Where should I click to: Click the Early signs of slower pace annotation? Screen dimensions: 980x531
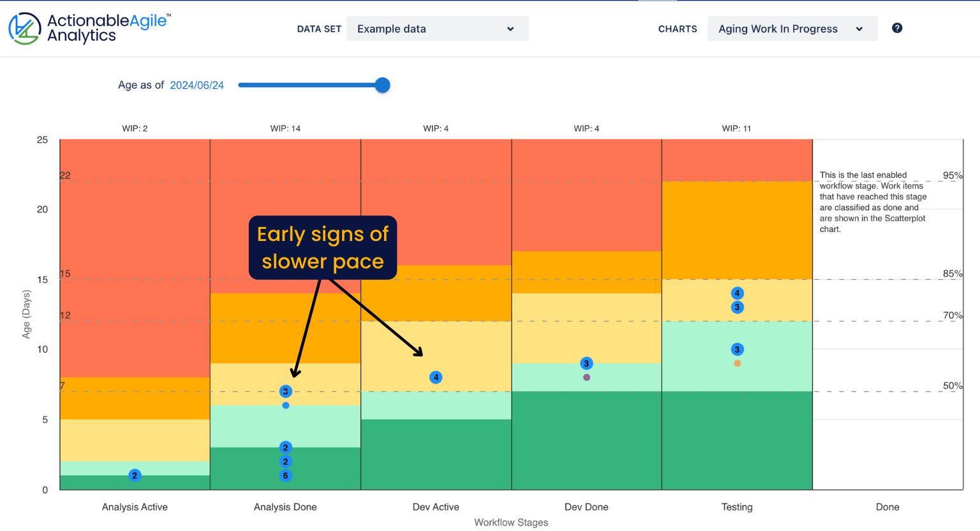[x=322, y=247]
